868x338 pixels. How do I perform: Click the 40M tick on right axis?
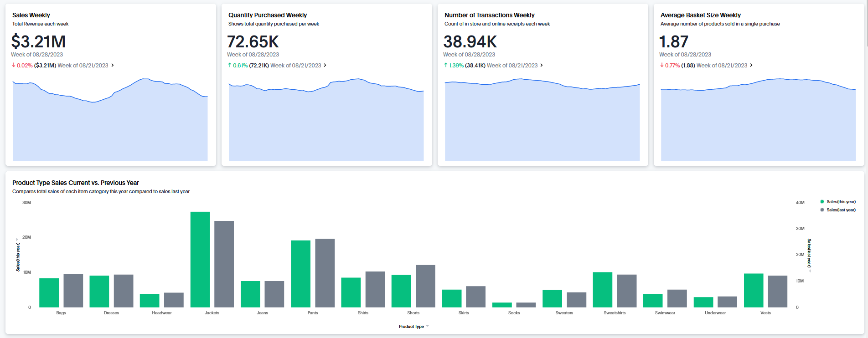pyautogui.click(x=800, y=203)
